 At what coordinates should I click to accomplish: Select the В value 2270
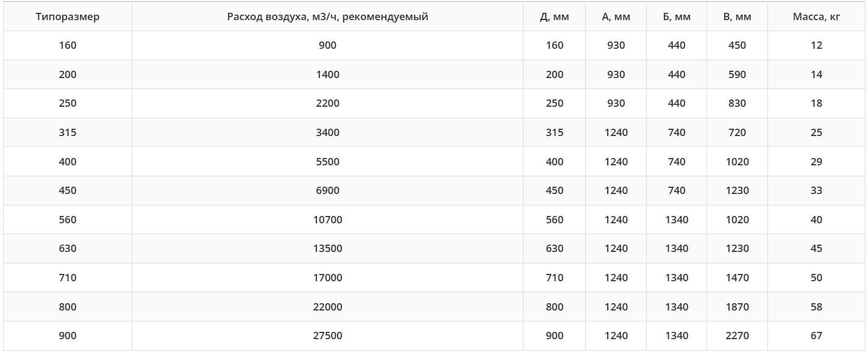click(x=737, y=336)
